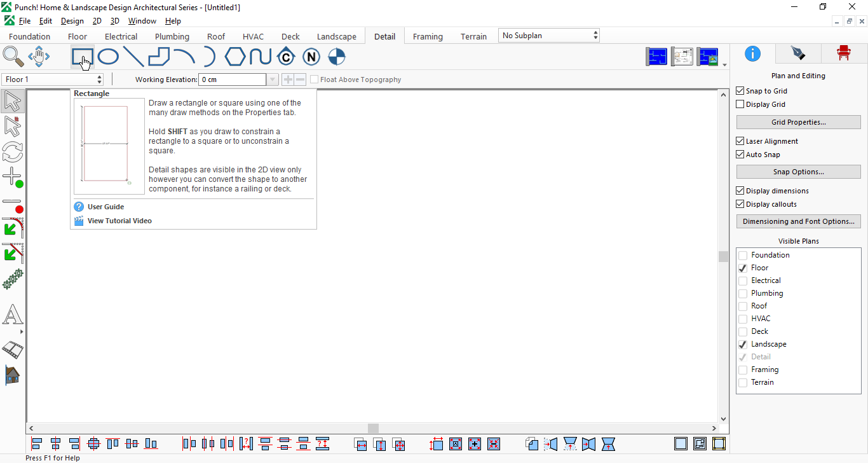Switch to the Landscape plan tab
Viewport: 868px width, 463px height.
(x=337, y=36)
